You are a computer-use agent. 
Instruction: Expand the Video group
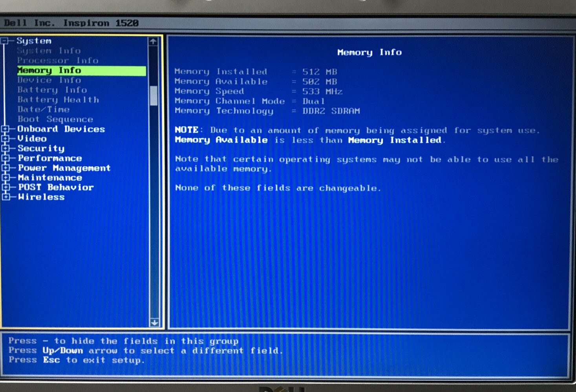pos(5,139)
